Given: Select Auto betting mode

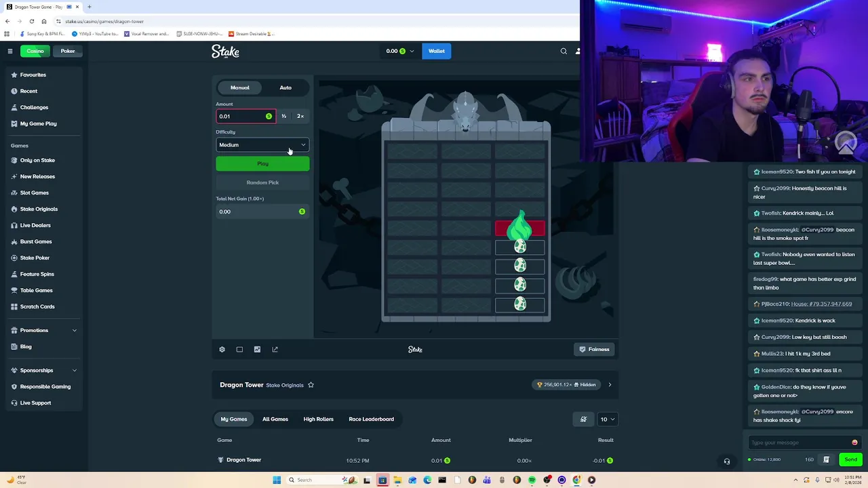Looking at the screenshot, I should coord(285,87).
